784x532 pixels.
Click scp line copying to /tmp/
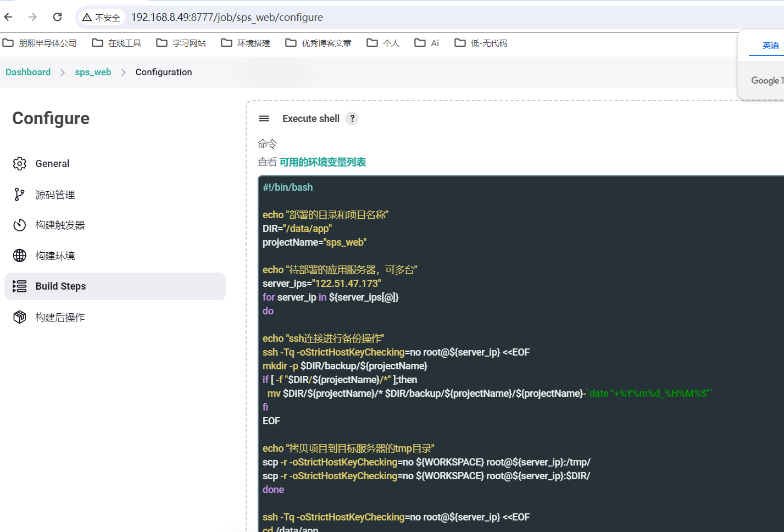426,462
